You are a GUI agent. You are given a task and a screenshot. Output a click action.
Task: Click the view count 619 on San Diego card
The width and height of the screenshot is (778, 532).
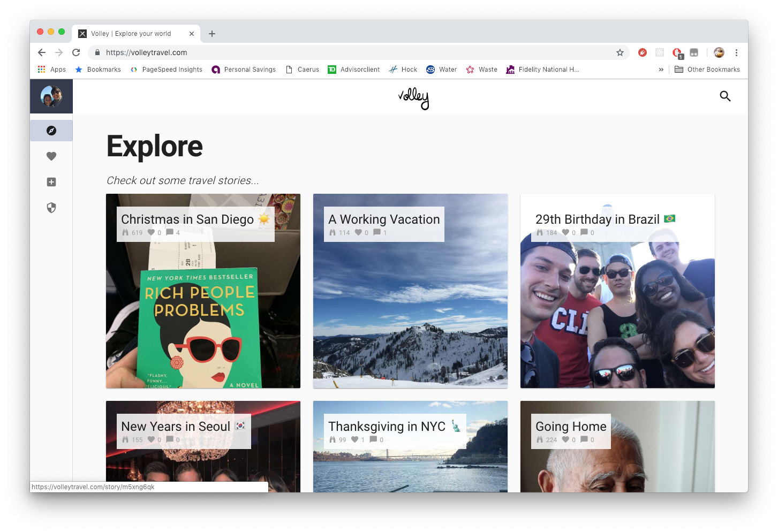point(137,233)
